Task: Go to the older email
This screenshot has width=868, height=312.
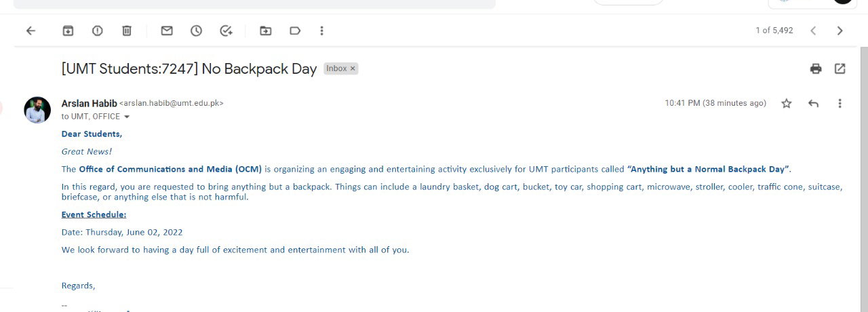Action: 840,31
